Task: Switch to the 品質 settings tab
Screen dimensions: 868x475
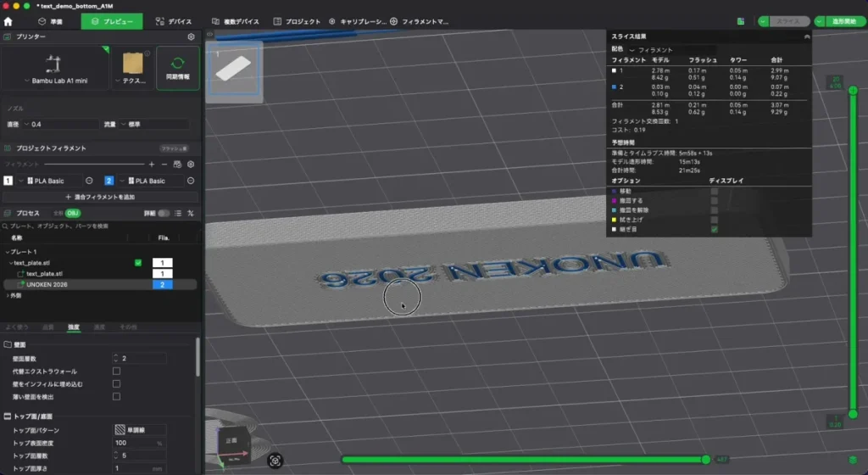Action: (x=48, y=327)
